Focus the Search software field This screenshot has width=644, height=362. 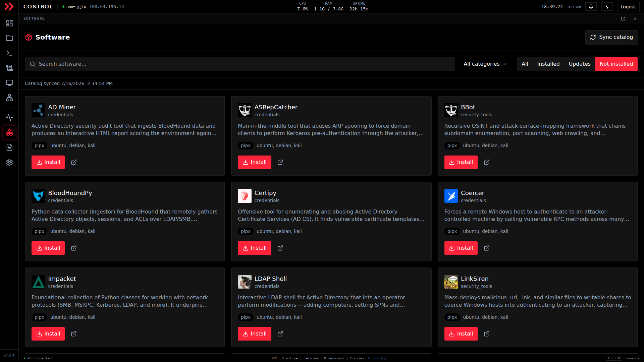coord(239,64)
